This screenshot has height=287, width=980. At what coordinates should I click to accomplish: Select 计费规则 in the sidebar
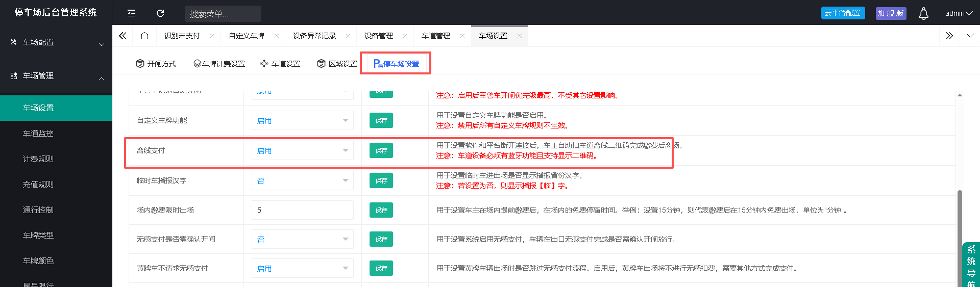[x=38, y=159]
